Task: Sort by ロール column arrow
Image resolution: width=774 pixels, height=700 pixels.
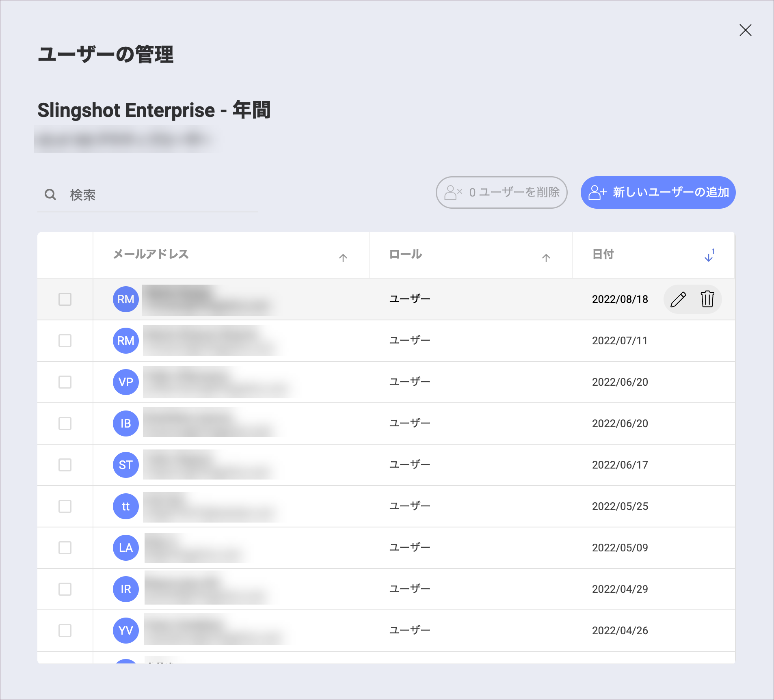Action: pos(546,257)
